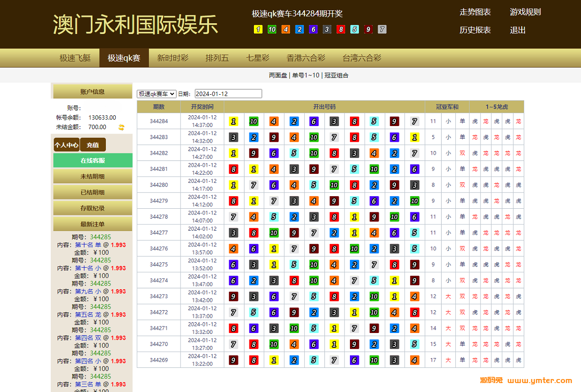Open the 排列五 tab
Viewport: 581px width, 392px height.
217,58
